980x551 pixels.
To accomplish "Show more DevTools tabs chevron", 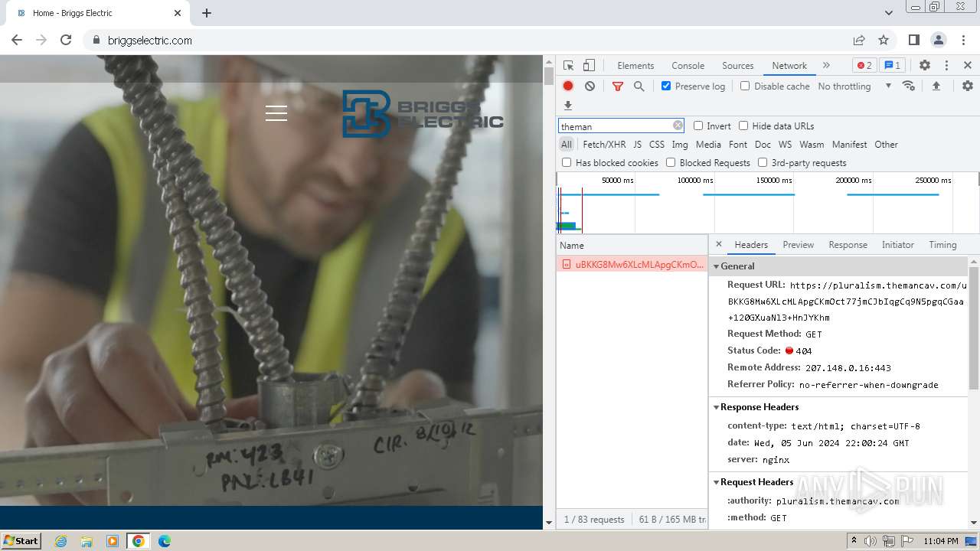I will pyautogui.click(x=826, y=66).
